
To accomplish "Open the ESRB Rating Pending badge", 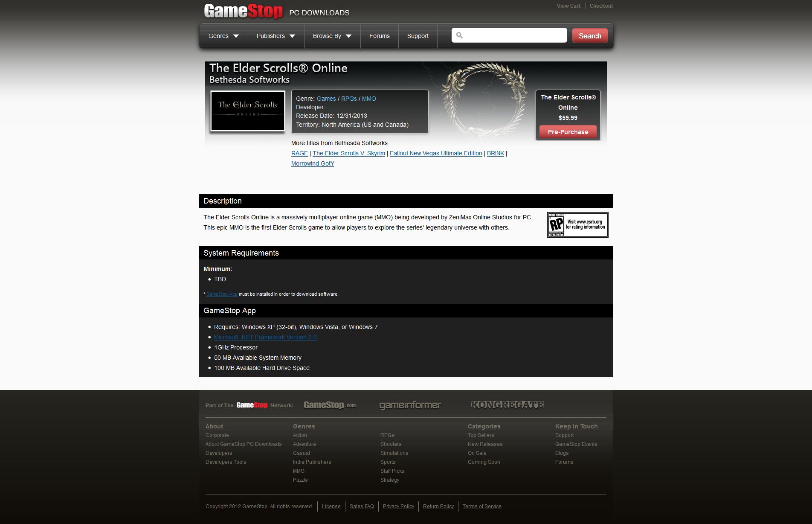I will (578, 225).
